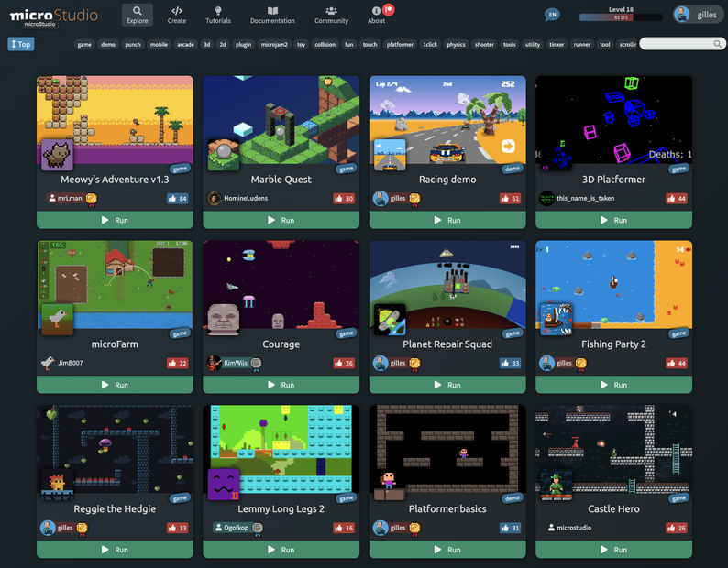Go to Tutorials
The width and height of the screenshot is (728, 568).
pos(218,15)
